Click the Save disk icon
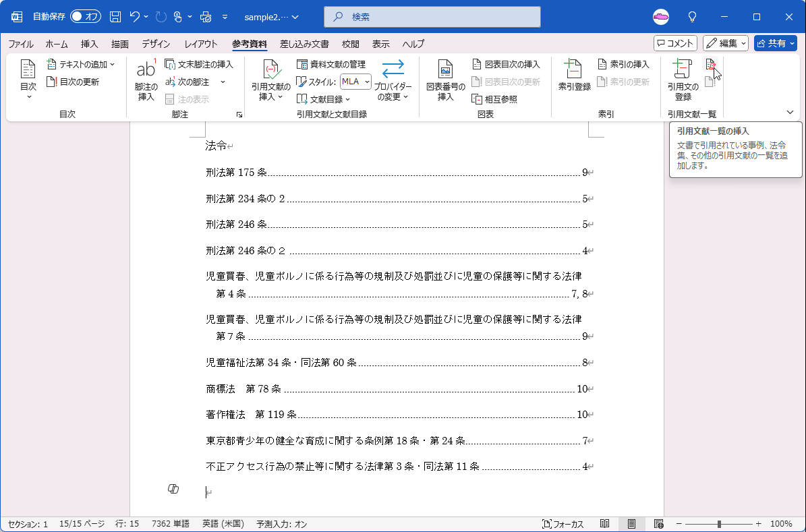The image size is (806, 532). [115, 17]
